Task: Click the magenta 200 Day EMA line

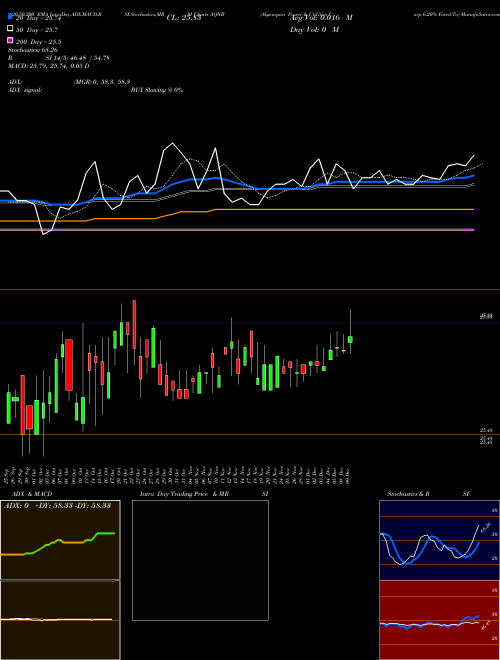Action: click(x=237, y=230)
